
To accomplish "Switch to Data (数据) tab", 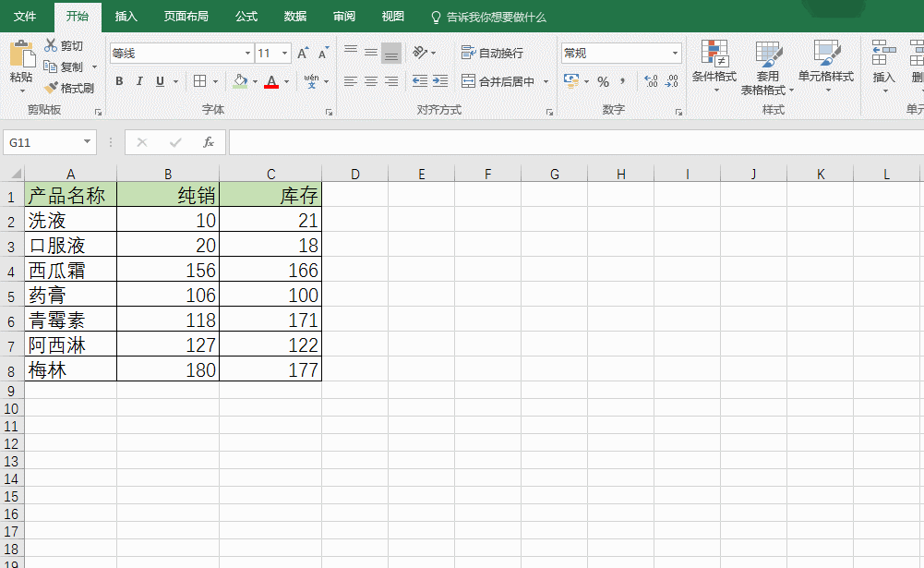I will [295, 17].
